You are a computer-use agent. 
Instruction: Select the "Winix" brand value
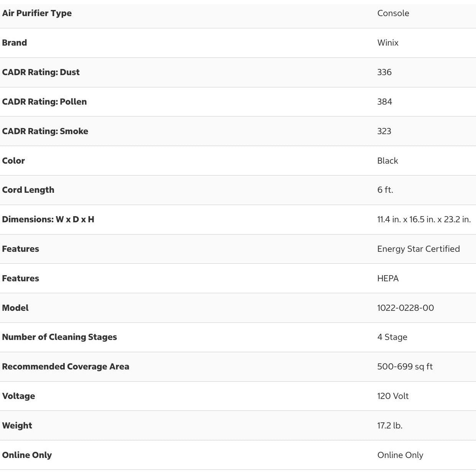[388, 43]
